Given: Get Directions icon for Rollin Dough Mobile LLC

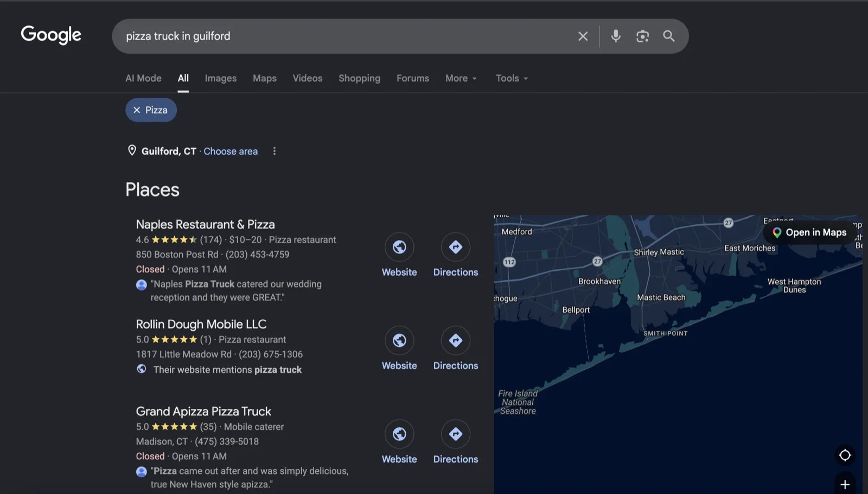Looking at the screenshot, I should [456, 340].
